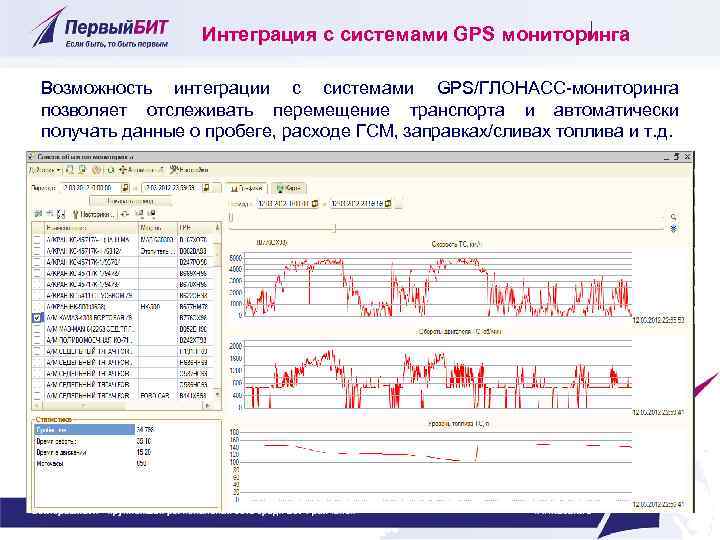Click the refresh icon in the top toolbar
Screen dimensions: 720x540
click(110, 170)
